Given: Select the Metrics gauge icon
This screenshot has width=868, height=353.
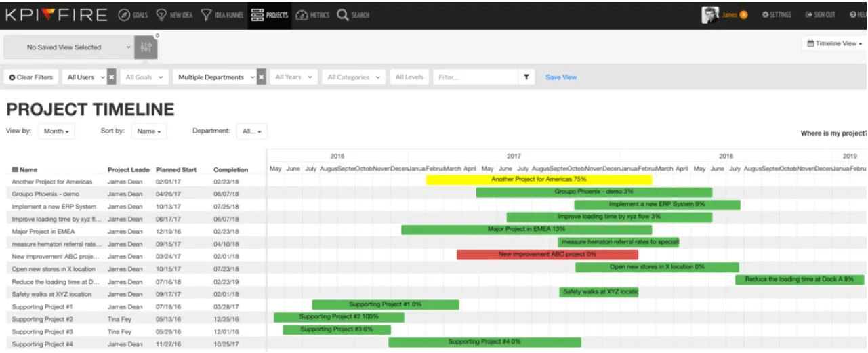Looking at the screenshot, I should pyautogui.click(x=302, y=15).
